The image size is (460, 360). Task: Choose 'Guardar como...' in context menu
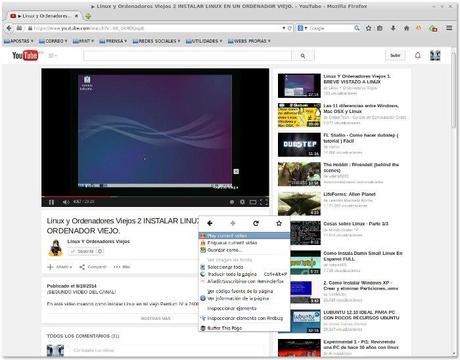(244, 250)
